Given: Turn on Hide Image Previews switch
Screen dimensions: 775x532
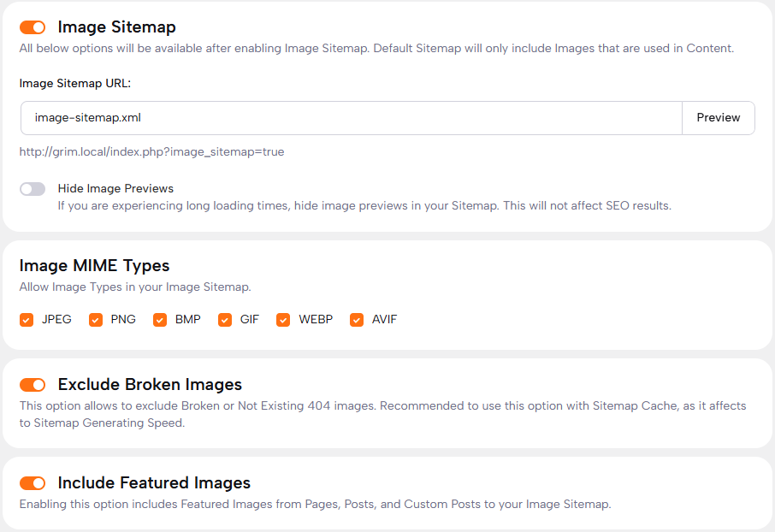Looking at the screenshot, I should [x=33, y=189].
